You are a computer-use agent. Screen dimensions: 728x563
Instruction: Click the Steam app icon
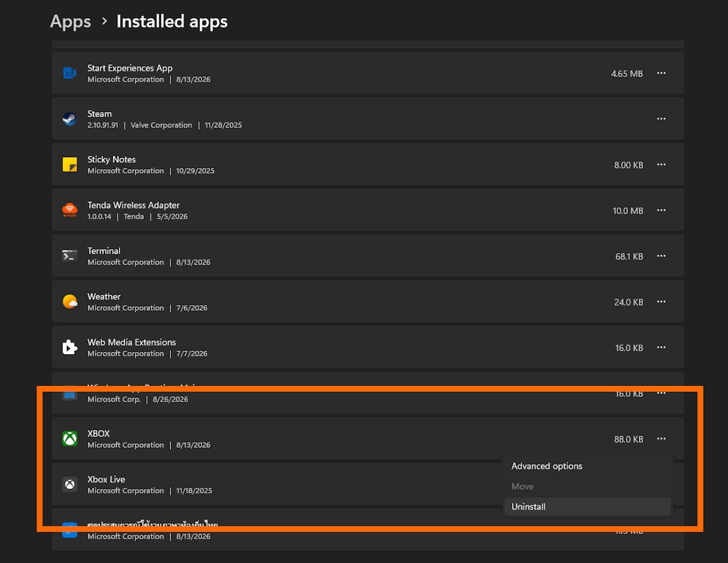point(70,119)
